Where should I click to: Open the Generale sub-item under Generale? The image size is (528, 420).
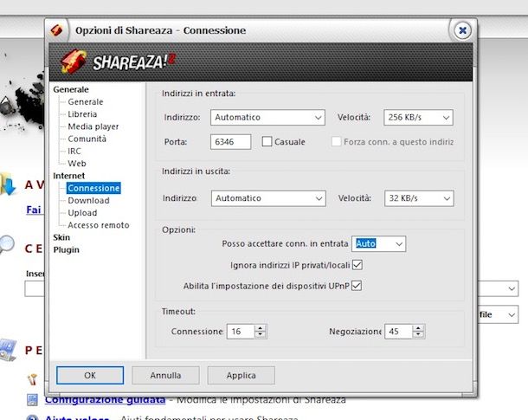[x=86, y=101]
